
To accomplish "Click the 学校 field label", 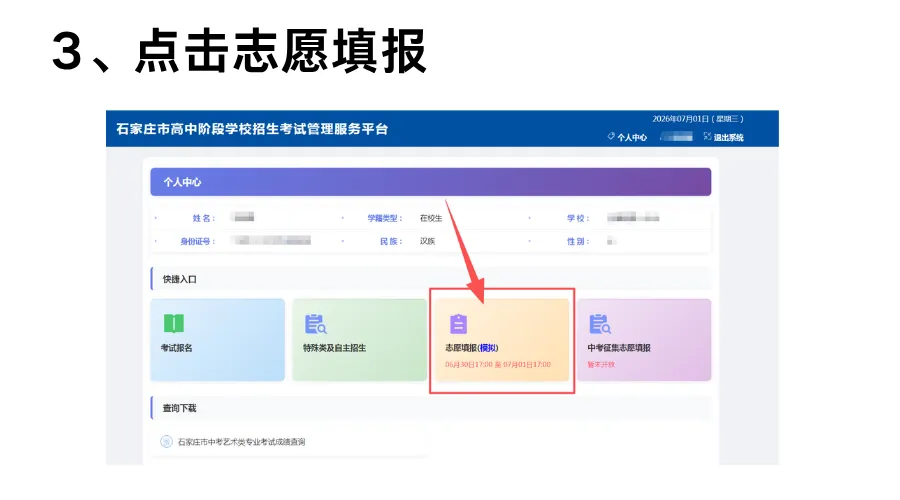I will [578, 218].
